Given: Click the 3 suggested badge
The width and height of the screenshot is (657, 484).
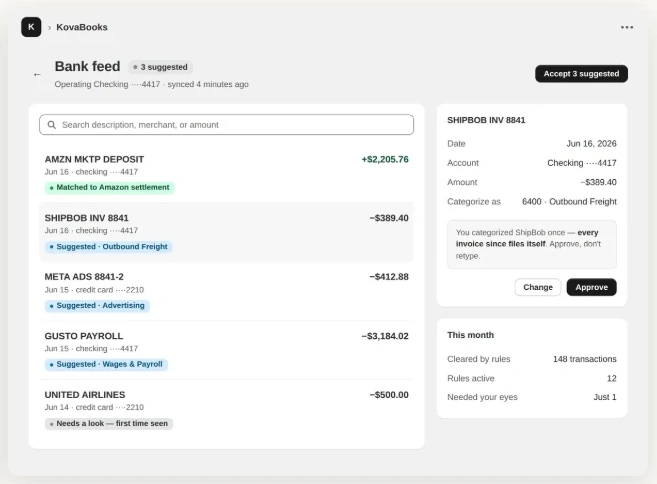Looking at the screenshot, I should click(x=160, y=67).
